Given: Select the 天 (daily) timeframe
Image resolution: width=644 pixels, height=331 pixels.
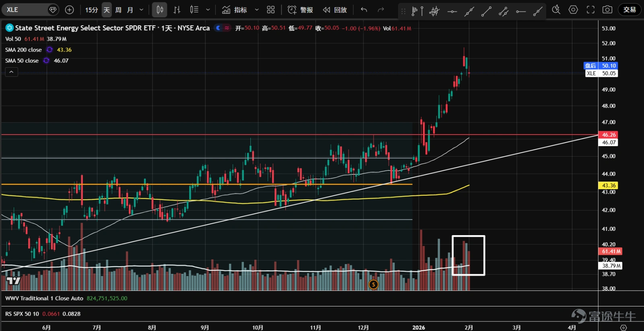Looking at the screenshot, I should coord(107,10).
